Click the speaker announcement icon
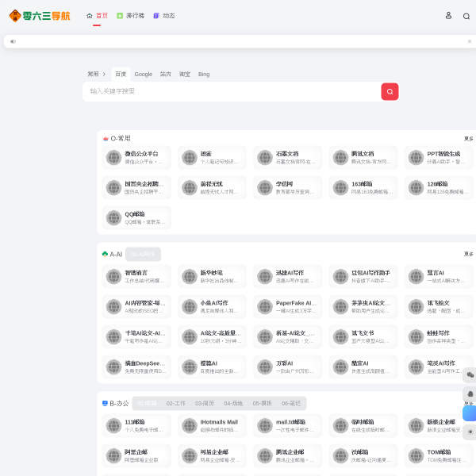 click(x=13, y=41)
